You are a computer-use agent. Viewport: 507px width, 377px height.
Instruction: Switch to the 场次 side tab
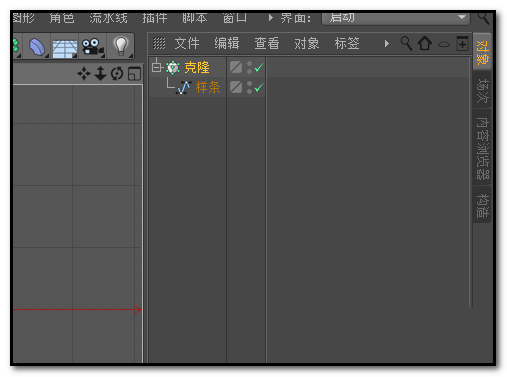click(482, 90)
